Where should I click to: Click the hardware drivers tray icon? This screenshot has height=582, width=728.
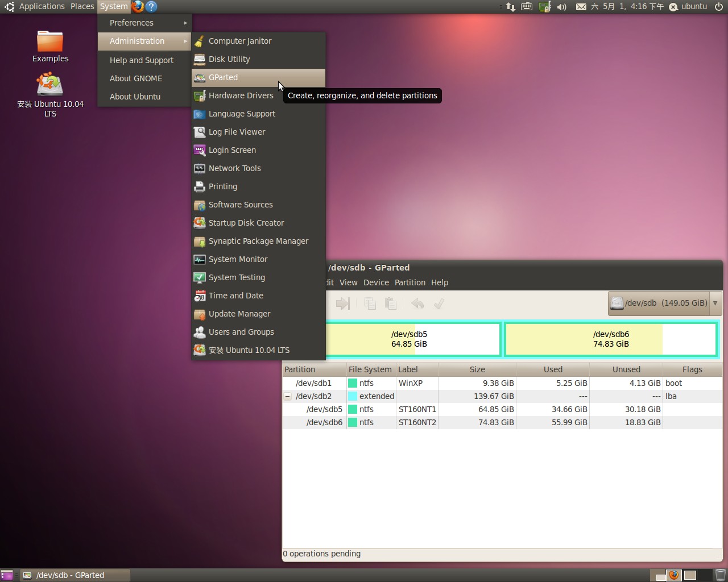click(544, 7)
